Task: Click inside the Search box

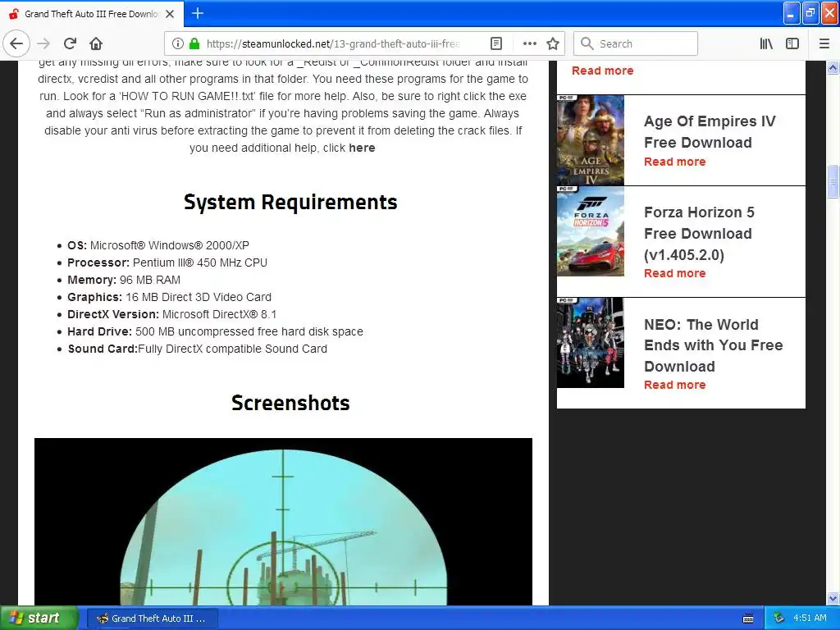Action: pyautogui.click(x=636, y=43)
